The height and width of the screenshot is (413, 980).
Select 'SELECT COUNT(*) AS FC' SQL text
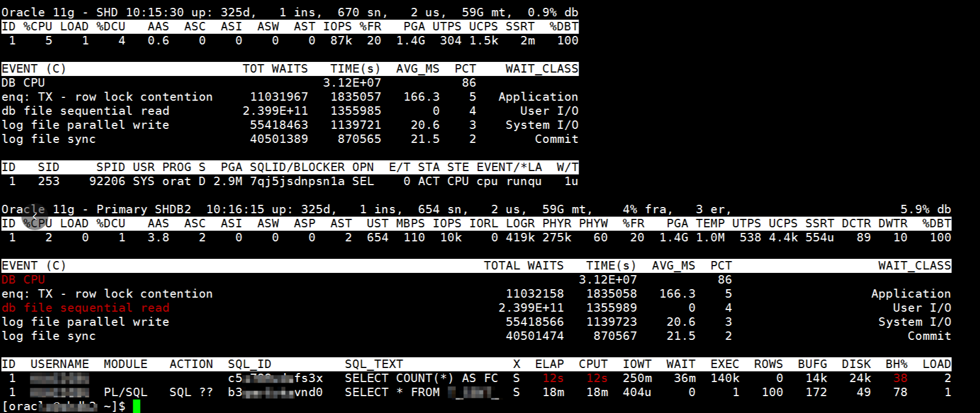(x=422, y=378)
